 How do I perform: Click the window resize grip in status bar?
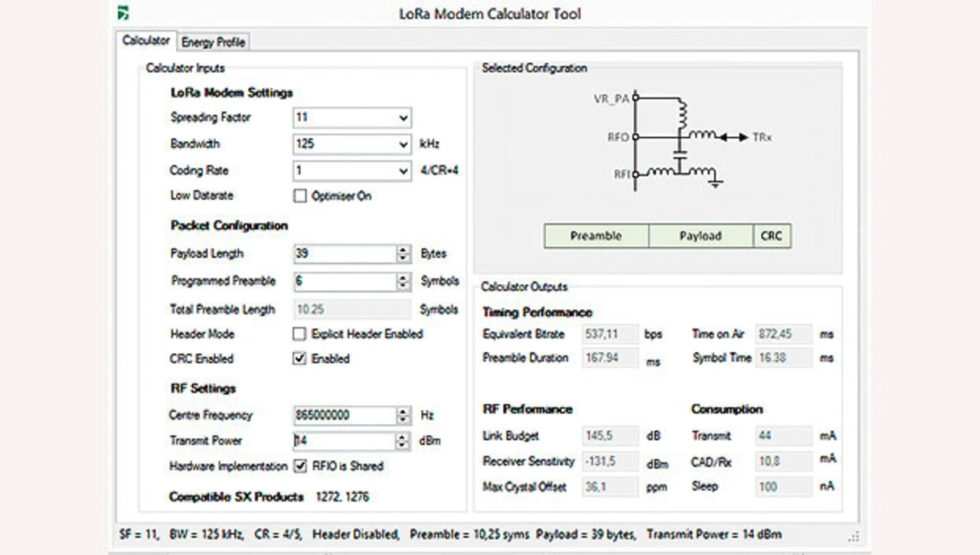click(x=854, y=536)
